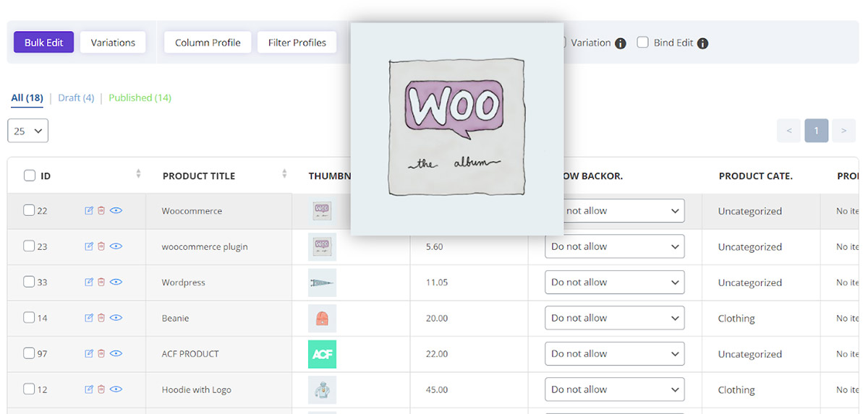The width and height of the screenshot is (868, 414).
Task: Expand the 25 items per page dropdown
Action: (27, 131)
